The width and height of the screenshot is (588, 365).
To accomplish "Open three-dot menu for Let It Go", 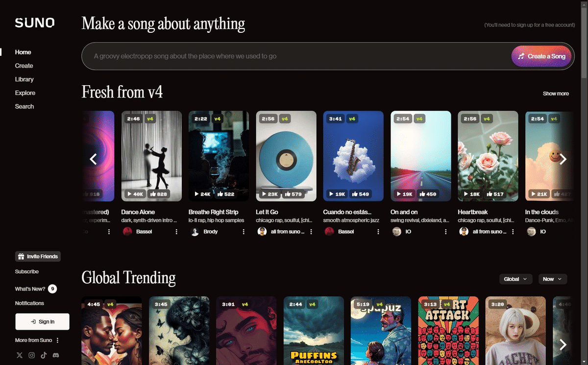I will click(x=311, y=232).
